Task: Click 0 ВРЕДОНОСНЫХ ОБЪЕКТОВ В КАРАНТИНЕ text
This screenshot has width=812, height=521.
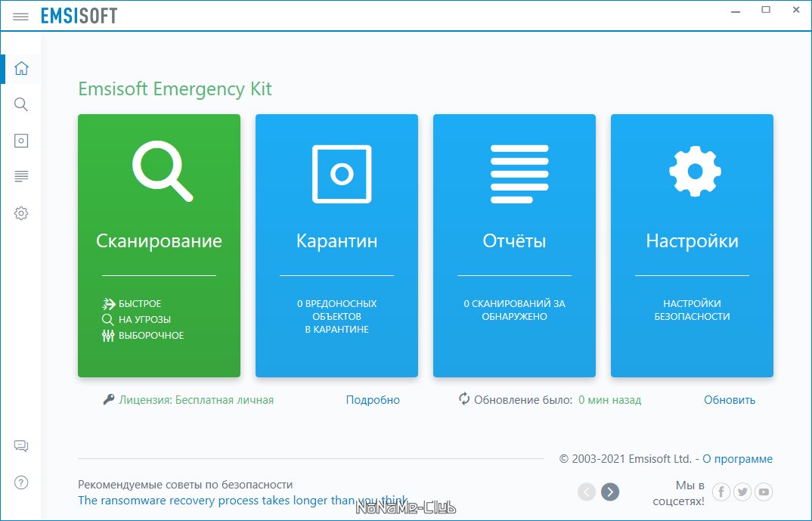Action: coord(336,316)
